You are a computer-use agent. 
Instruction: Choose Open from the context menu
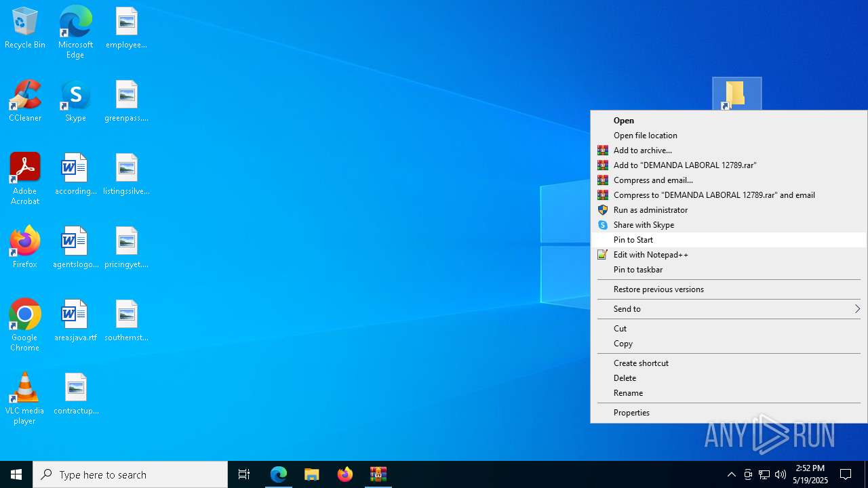point(729,121)
